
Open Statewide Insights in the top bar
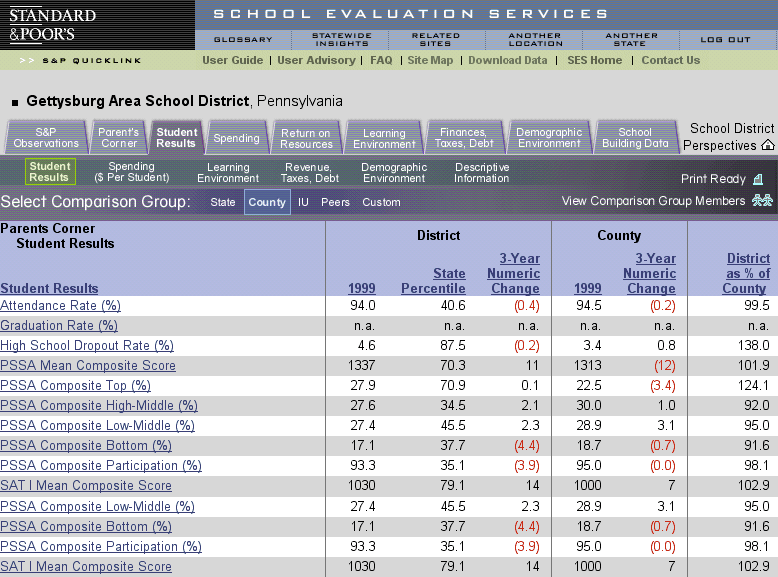[341, 40]
